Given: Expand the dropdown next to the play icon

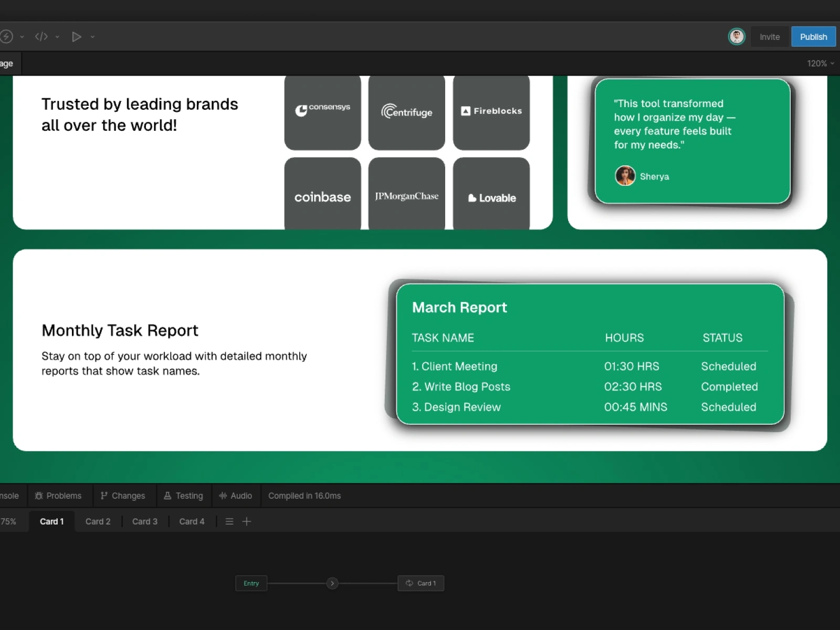Looking at the screenshot, I should tap(92, 37).
